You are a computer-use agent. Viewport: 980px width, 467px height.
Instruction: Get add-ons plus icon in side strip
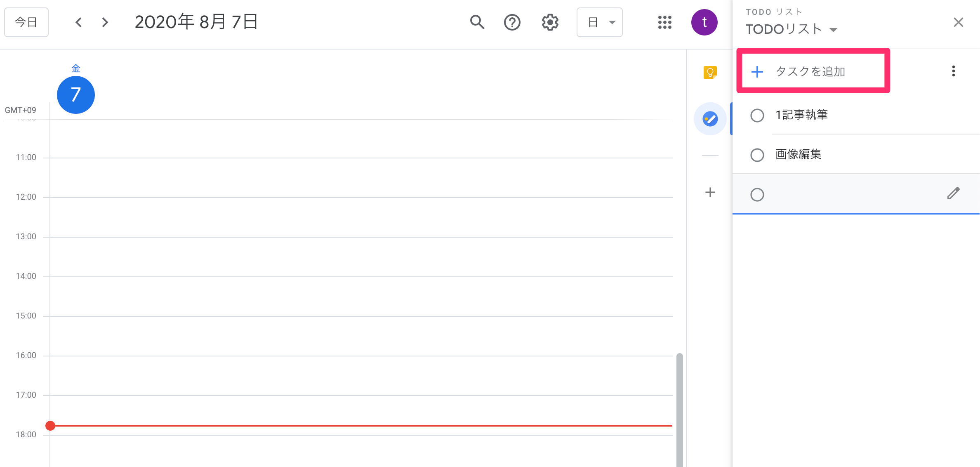point(710,192)
